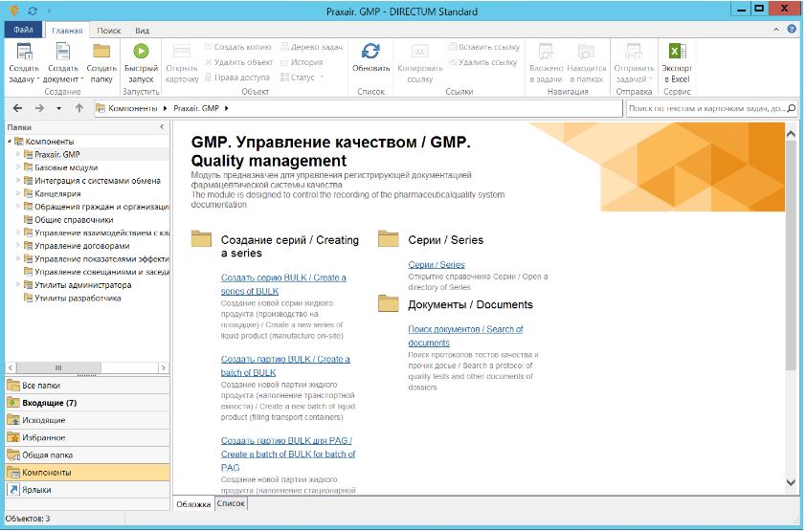806x532 pixels.
Task: Open the Ярлыки navigation button
Action: pos(87,490)
